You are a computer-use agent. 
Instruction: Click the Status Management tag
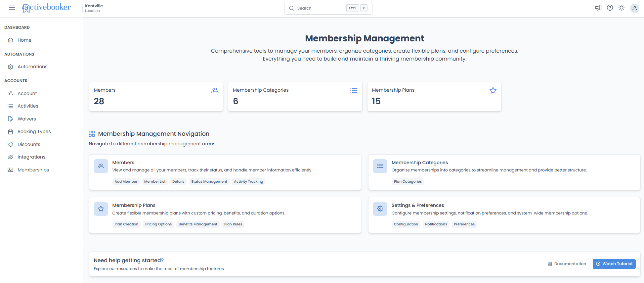209,182
